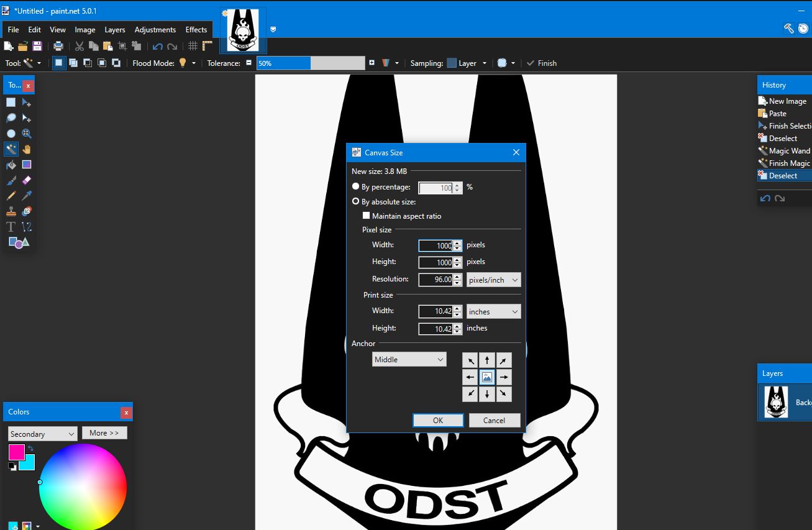This screenshot has height=530, width=812.
Task: Click the Open folder toolbar icon
Action: click(x=23, y=46)
